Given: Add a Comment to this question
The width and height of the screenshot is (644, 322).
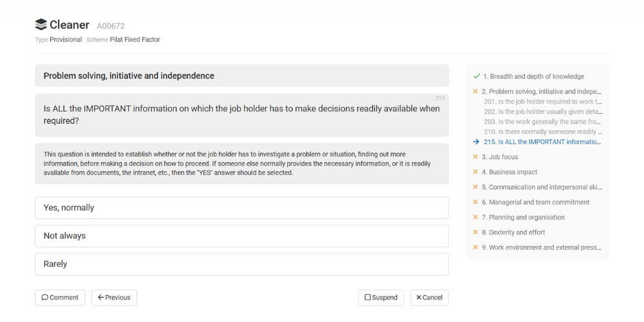Looking at the screenshot, I should click(60, 298).
